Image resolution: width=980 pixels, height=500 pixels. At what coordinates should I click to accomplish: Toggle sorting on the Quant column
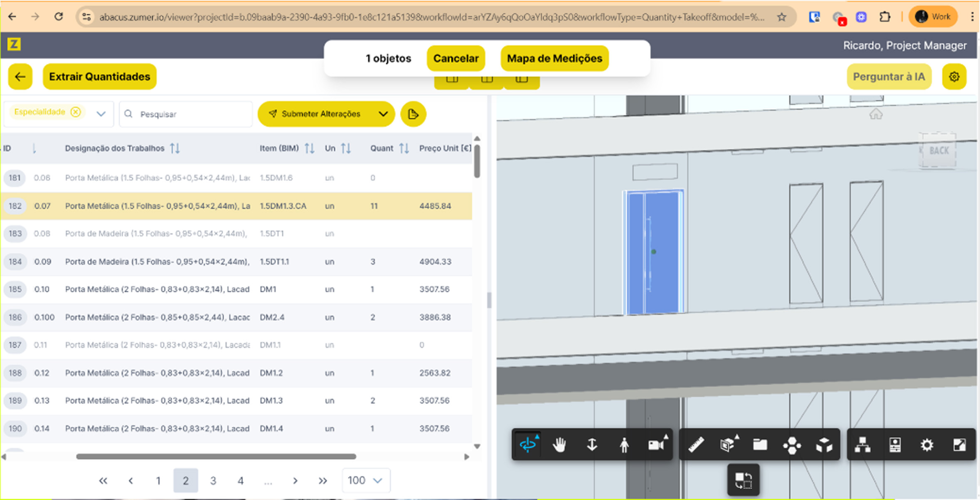click(404, 148)
